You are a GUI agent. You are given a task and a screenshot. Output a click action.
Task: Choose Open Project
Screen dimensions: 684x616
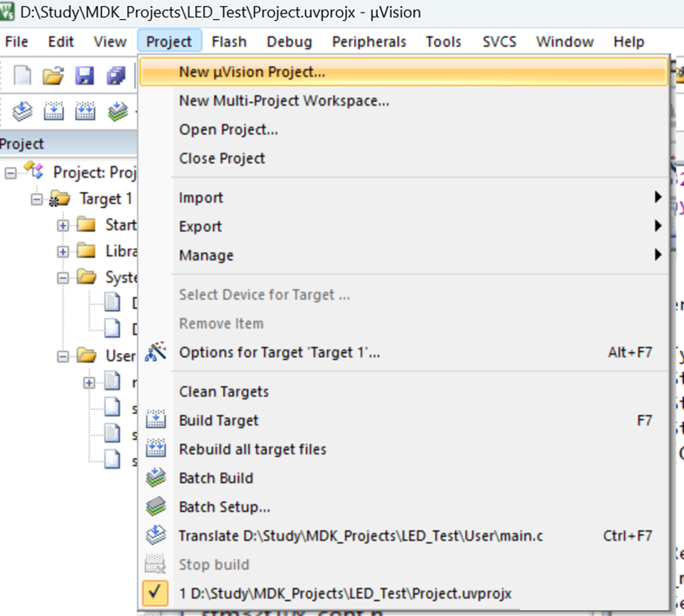[403, 130]
